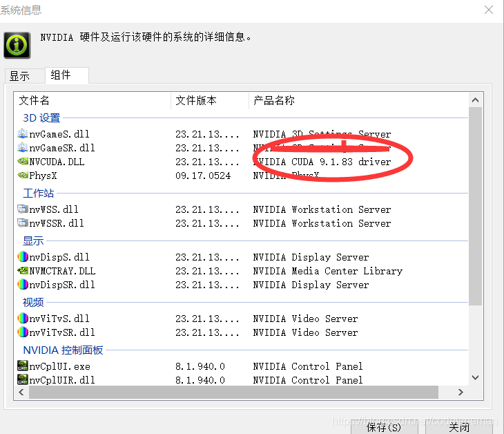
Task: Click the nvGameSR.dll file icon
Action: pos(23,147)
